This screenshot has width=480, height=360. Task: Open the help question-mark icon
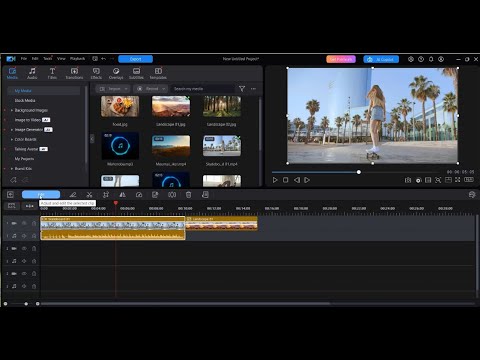point(421,59)
